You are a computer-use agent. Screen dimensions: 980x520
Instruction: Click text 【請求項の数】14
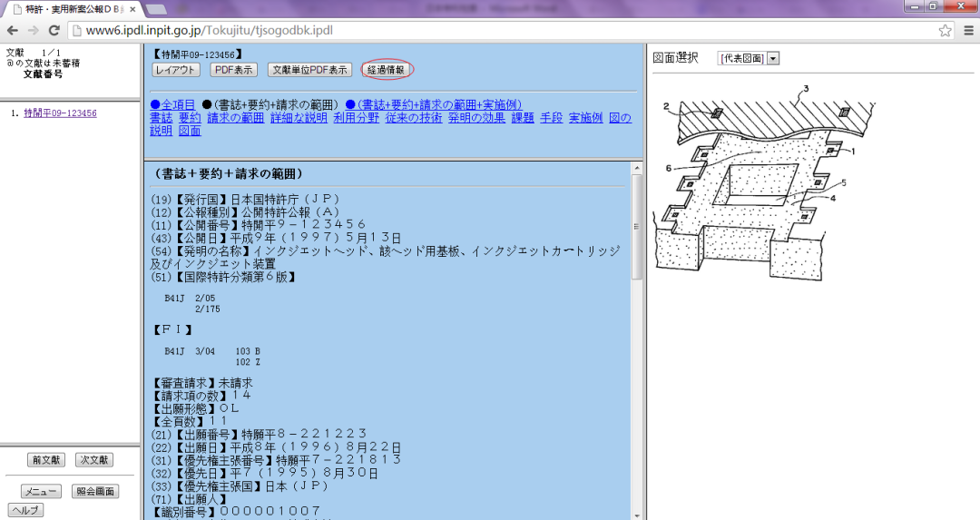(201, 396)
